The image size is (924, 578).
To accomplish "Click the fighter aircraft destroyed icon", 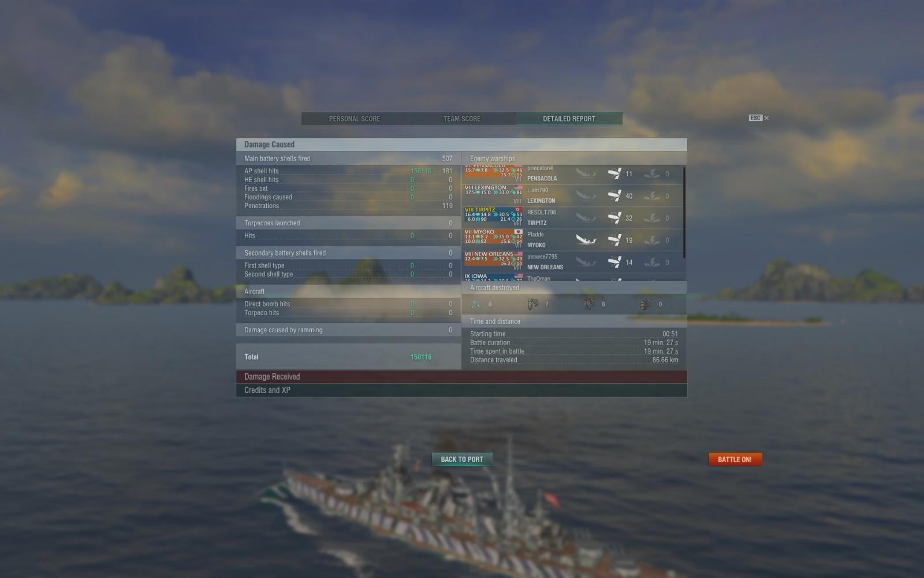I will click(x=476, y=304).
